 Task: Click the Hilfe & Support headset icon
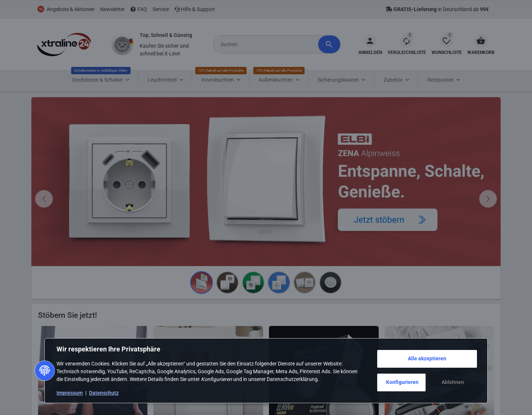(x=177, y=9)
